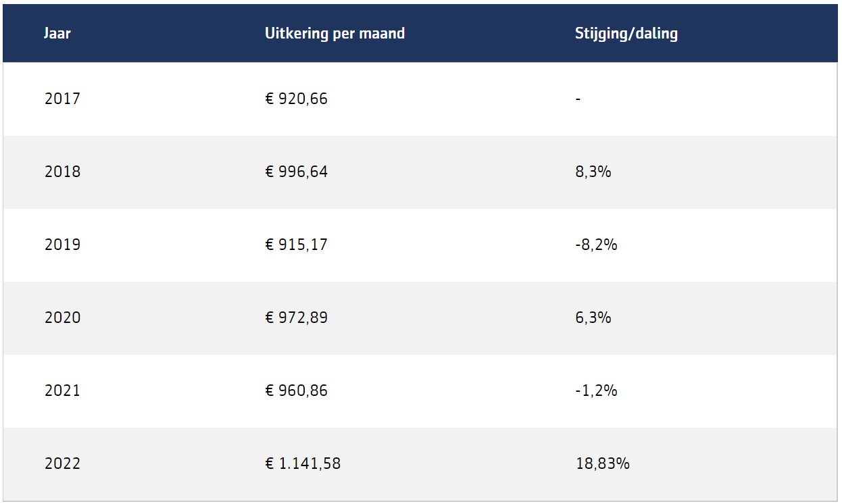842x504 pixels.
Task: Select the 18,83% increase cell
Action: (x=602, y=463)
